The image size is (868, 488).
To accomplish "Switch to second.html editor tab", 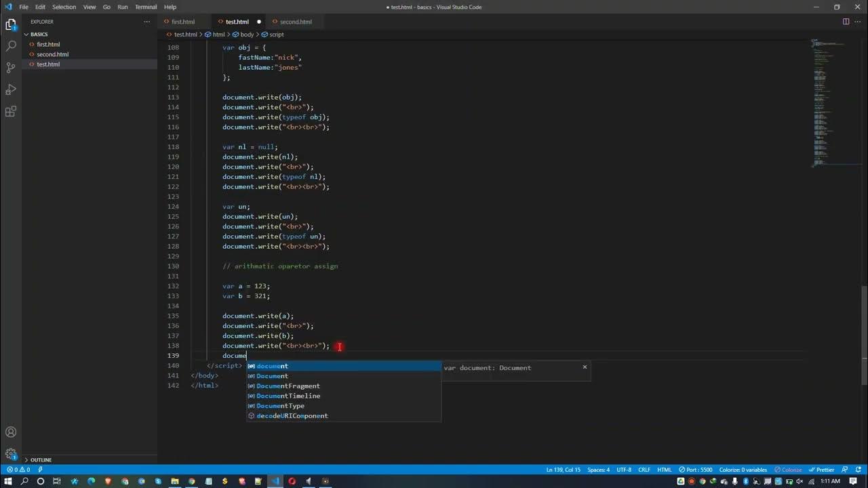I will (x=296, y=22).
